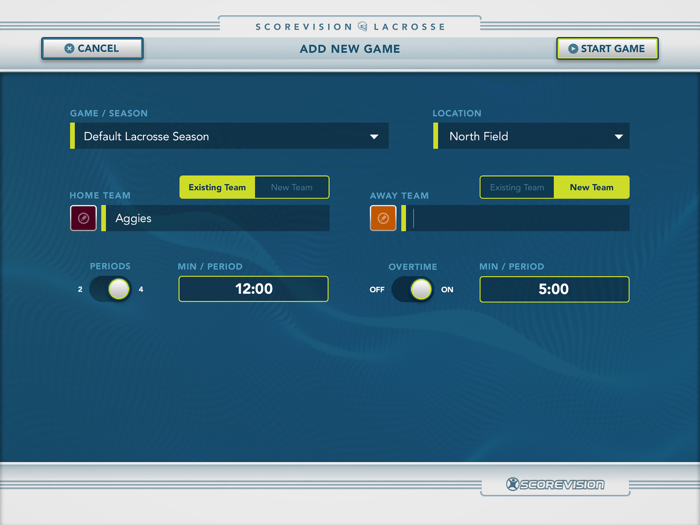Screen dimensions: 700x525
Task: Set the 5:00 overtime minutes field
Action: point(554,289)
